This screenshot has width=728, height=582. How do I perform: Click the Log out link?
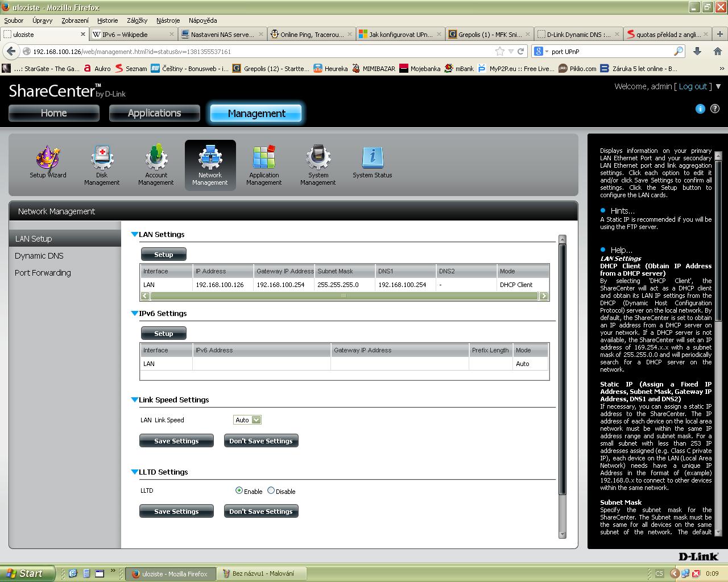[693, 86]
